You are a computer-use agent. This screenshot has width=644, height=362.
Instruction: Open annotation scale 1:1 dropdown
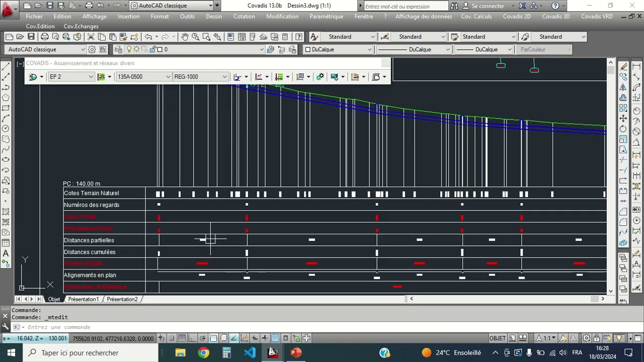(547, 338)
